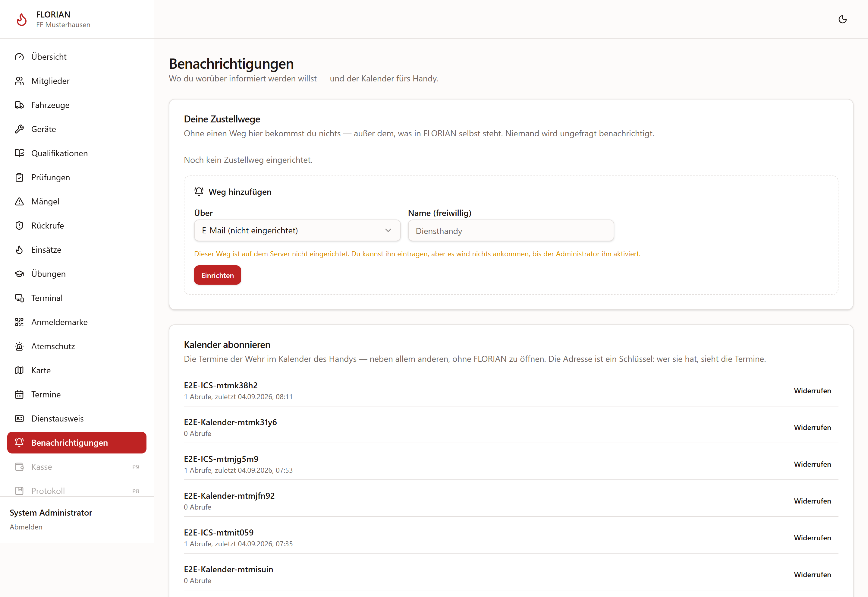Click the Name (freiwillig) input field
This screenshot has height=597, width=868.
tap(511, 231)
